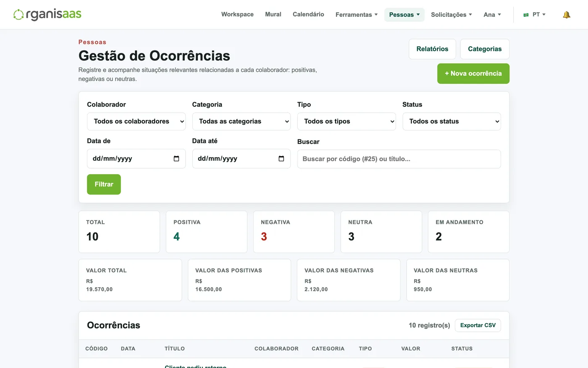Open the Status filter dropdown
Image resolution: width=588 pixels, height=368 pixels.
coord(452,122)
